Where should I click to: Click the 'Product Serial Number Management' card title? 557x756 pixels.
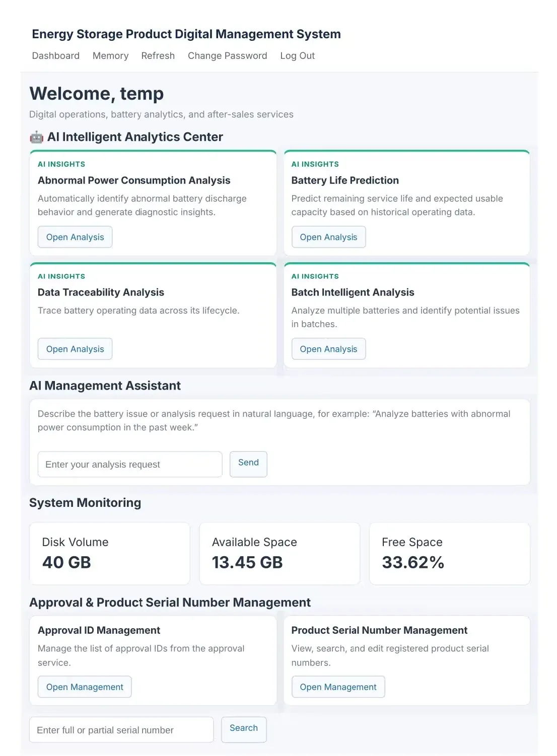pyautogui.click(x=379, y=630)
